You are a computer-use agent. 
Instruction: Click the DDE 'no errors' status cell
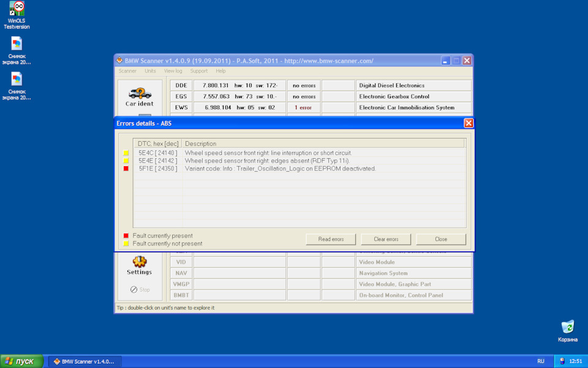304,85
